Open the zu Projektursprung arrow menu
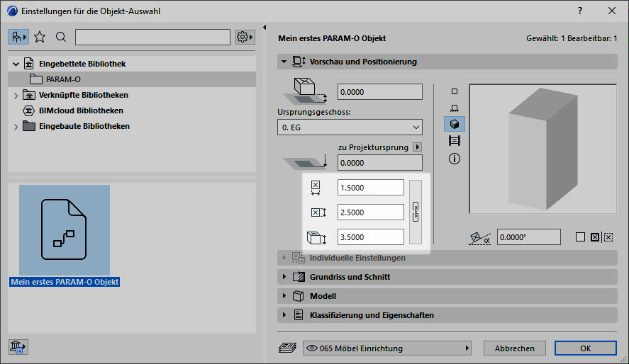The width and height of the screenshot is (629, 364). coord(417,147)
